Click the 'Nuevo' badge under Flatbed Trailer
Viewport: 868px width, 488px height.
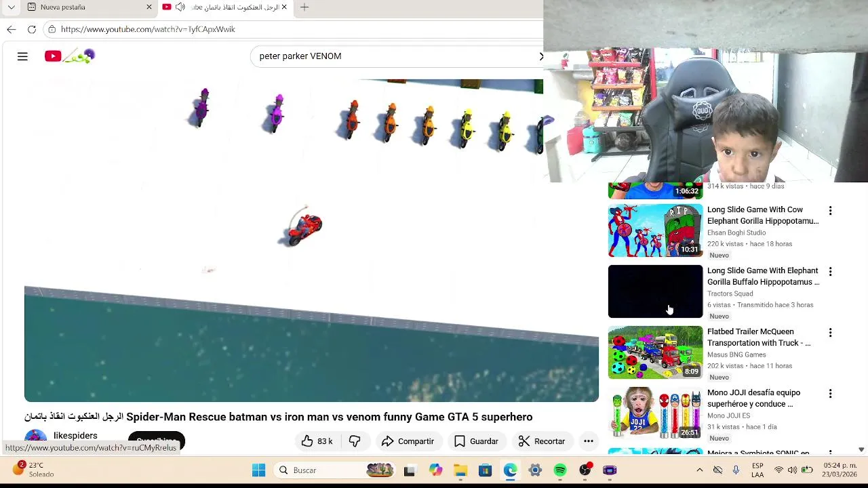pos(719,378)
